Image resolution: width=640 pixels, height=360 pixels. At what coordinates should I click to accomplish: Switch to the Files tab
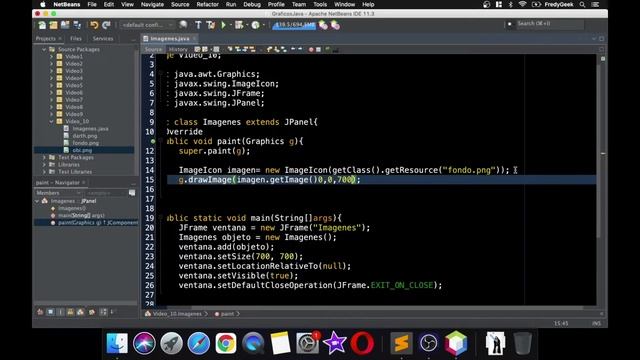tap(76, 38)
